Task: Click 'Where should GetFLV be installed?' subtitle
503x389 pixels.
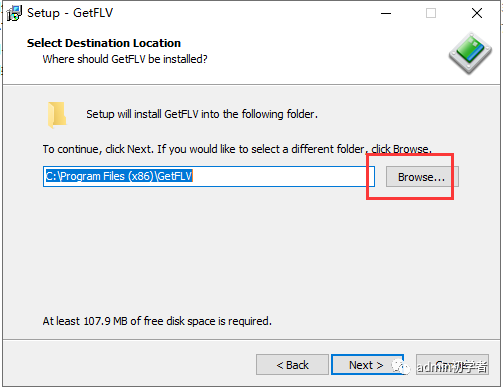Action: tap(125, 59)
